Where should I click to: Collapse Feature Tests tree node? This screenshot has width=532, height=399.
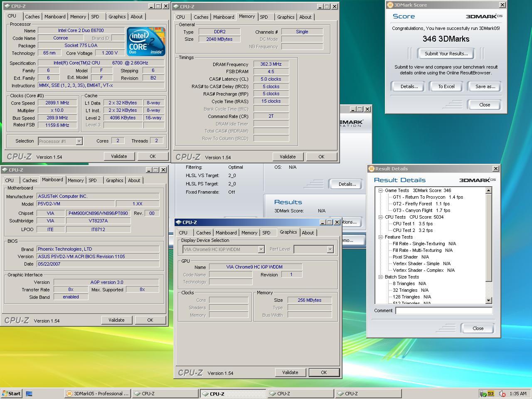tap(380, 237)
